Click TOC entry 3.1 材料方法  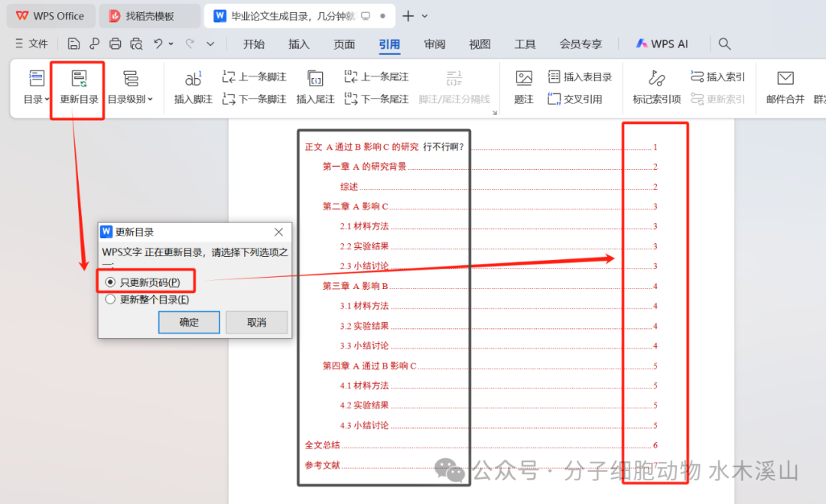click(x=364, y=306)
